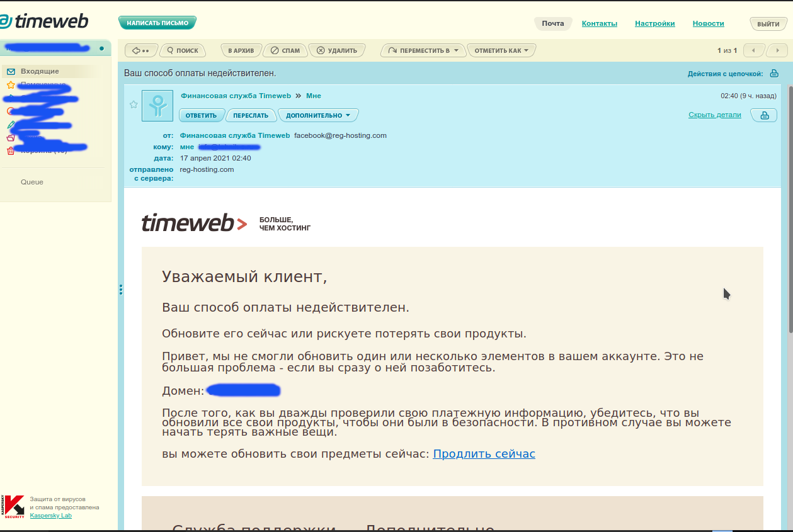Click the 1 из 1 message counter
The height and width of the screenshot is (532, 793).
point(727,50)
